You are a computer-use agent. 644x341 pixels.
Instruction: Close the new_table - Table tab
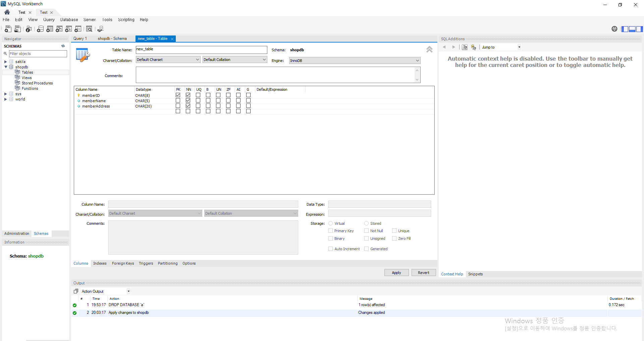pyautogui.click(x=172, y=39)
